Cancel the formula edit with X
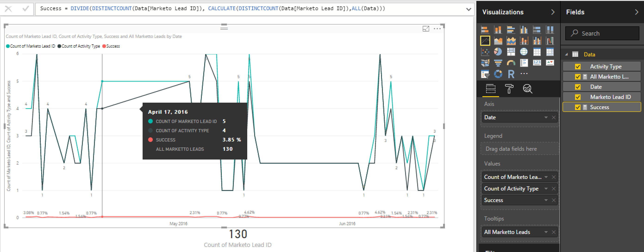644x252 pixels. [8, 9]
